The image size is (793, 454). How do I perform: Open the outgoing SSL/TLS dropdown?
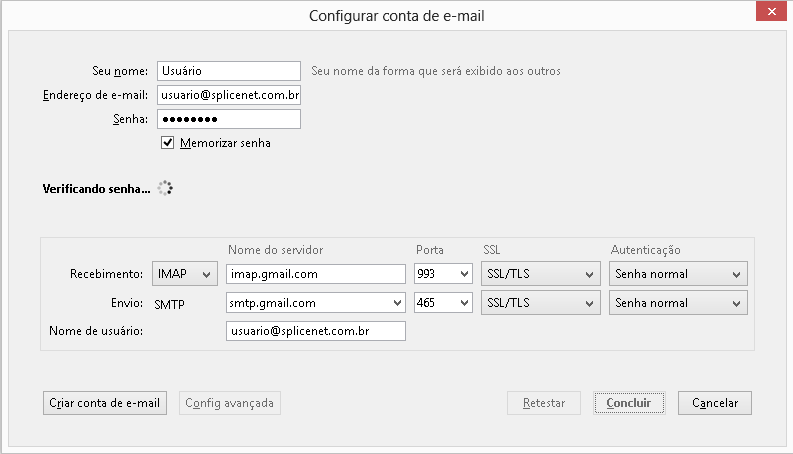coord(541,303)
